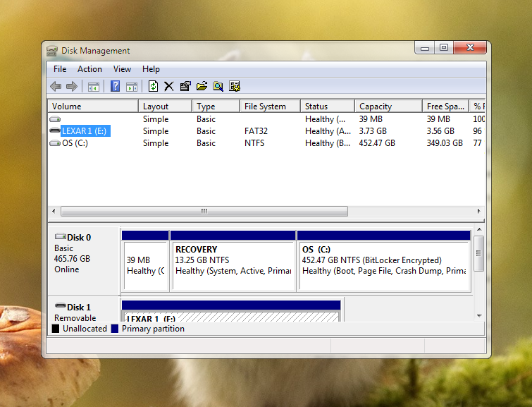Sort by the Capacity column header

pos(388,106)
